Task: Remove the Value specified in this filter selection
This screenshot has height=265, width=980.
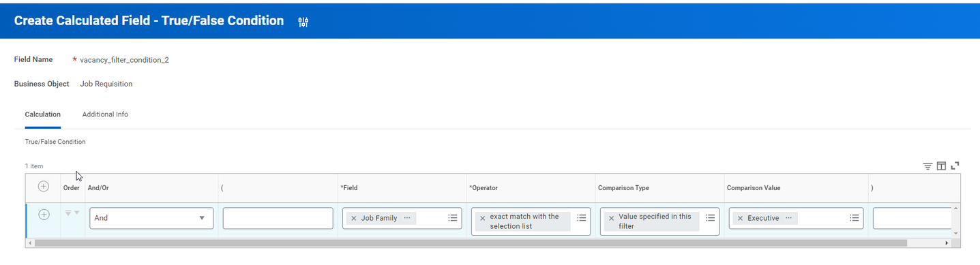Action: coord(611,218)
